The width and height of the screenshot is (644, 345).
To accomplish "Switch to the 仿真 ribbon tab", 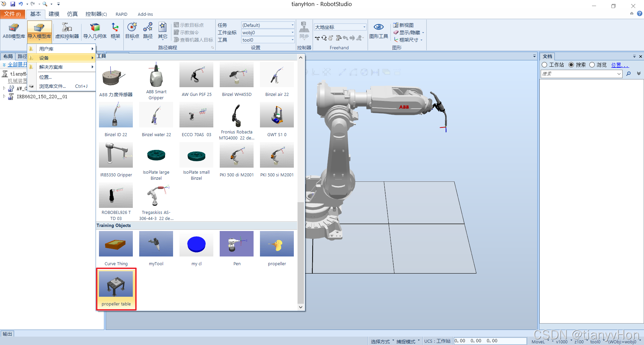I will tap(72, 14).
